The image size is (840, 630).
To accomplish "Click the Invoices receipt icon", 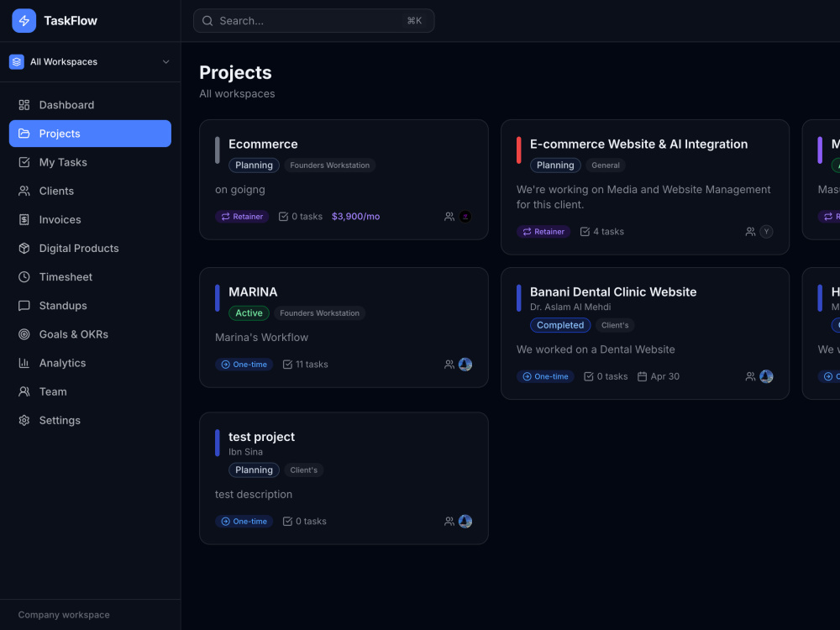I will tap(24, 219).
